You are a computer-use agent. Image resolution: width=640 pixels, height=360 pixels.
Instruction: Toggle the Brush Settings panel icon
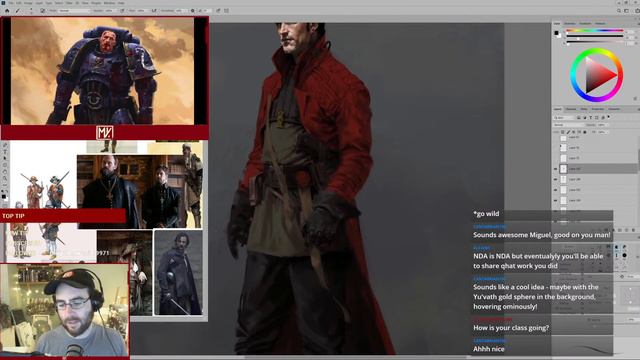click(42, 11)
